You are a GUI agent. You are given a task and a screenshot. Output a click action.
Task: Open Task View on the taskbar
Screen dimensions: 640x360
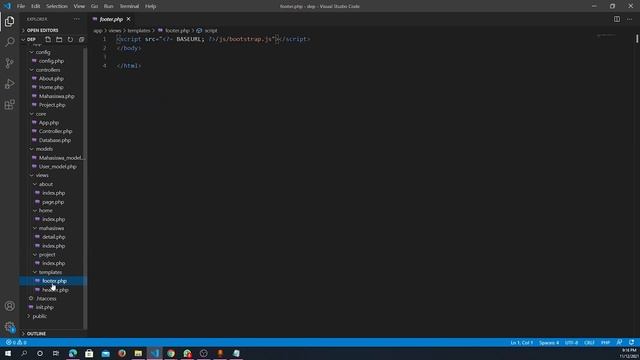click(56, 353)
